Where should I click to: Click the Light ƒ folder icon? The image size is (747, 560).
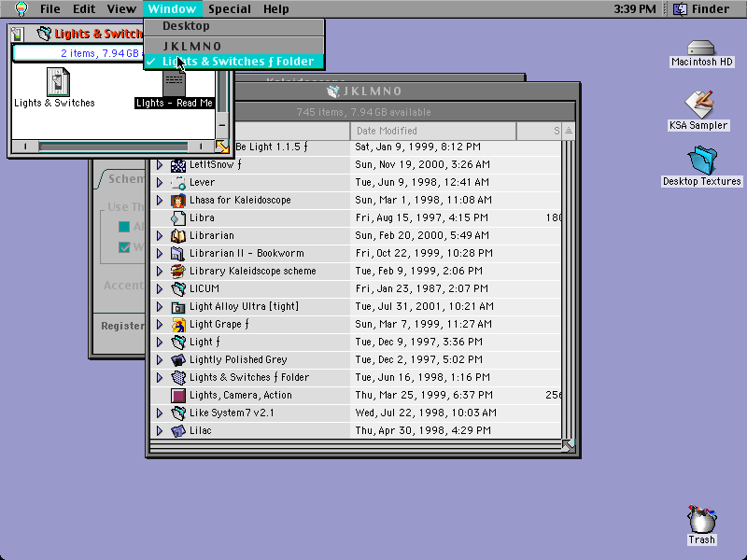click(x=178, y=343)
